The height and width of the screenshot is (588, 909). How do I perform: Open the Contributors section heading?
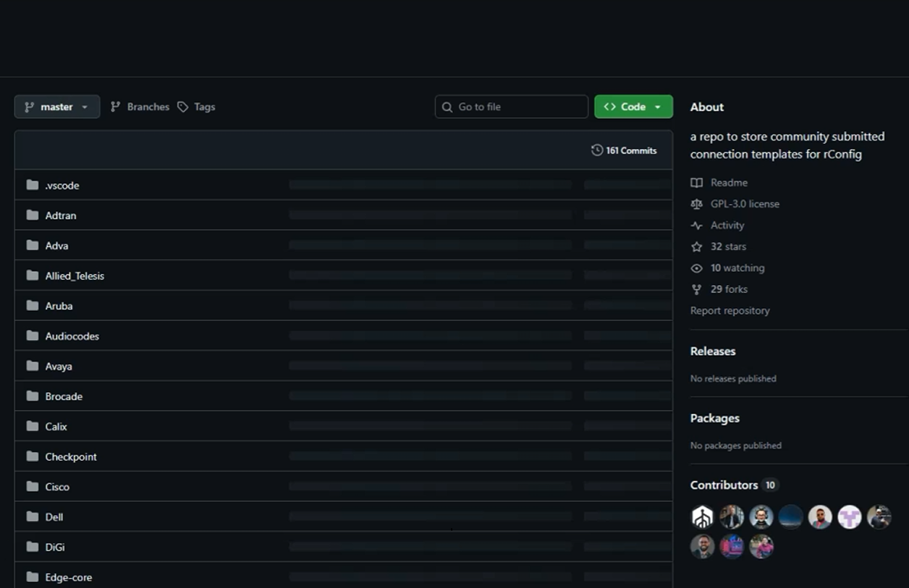(x=724, y=485)
